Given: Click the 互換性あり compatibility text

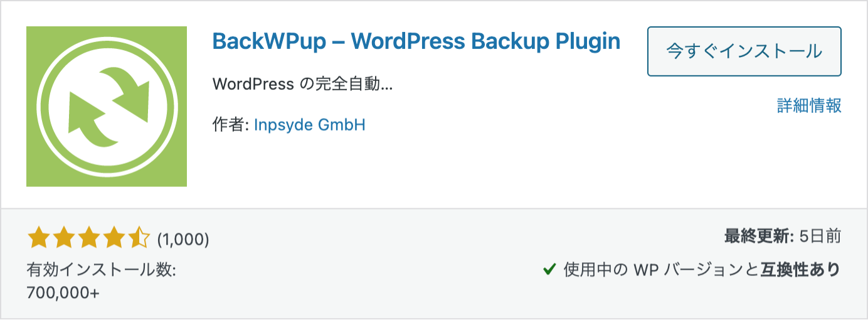Looking at the screenshot, I should coord(800,270).
